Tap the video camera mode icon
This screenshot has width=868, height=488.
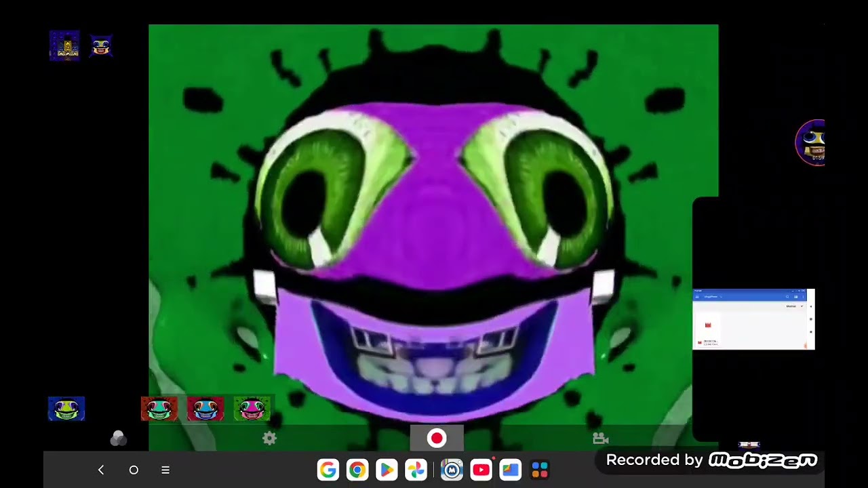(x=600, y=439)
